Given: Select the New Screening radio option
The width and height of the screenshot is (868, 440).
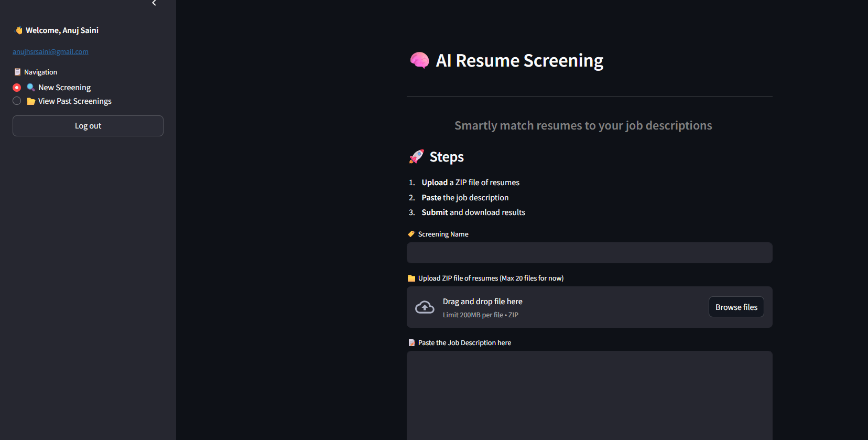Looking at the screenshot, I should coord(17,88).
